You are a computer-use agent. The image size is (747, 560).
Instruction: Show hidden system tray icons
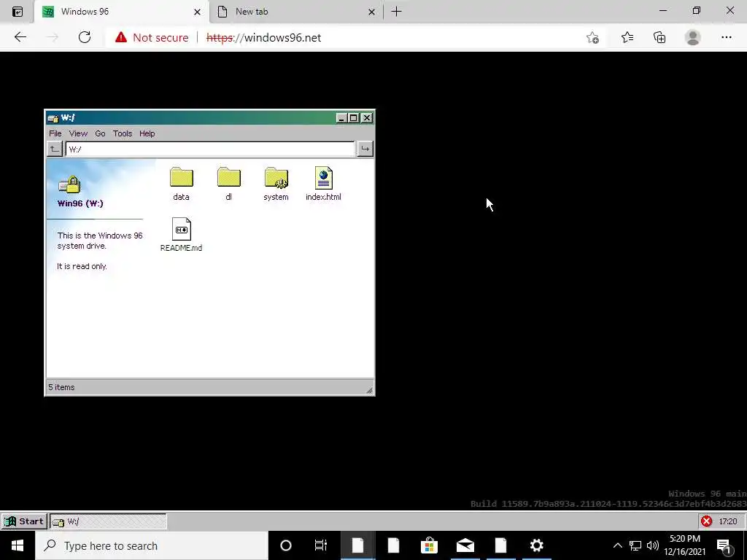click(617, 545)
